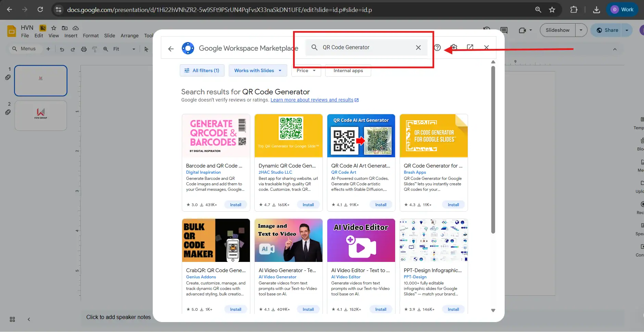Choose the select pointer tool
The image size is (644, 332).
(146, 49)
